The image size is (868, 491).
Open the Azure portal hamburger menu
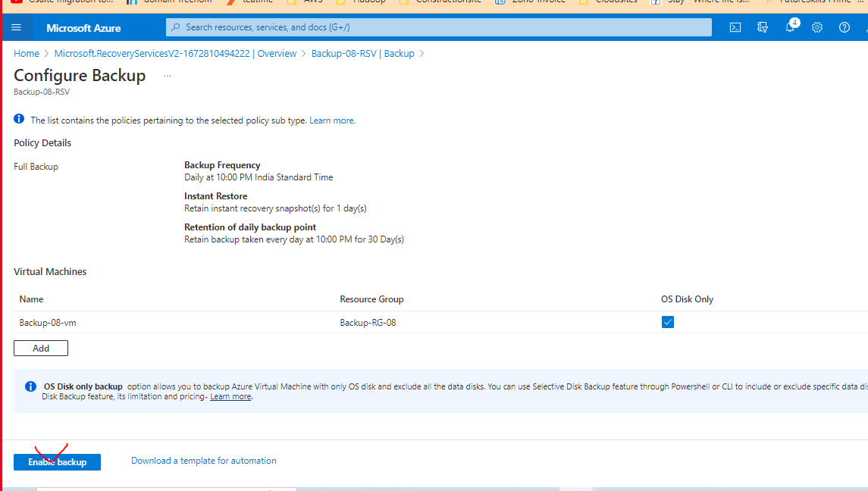[16, 27]
